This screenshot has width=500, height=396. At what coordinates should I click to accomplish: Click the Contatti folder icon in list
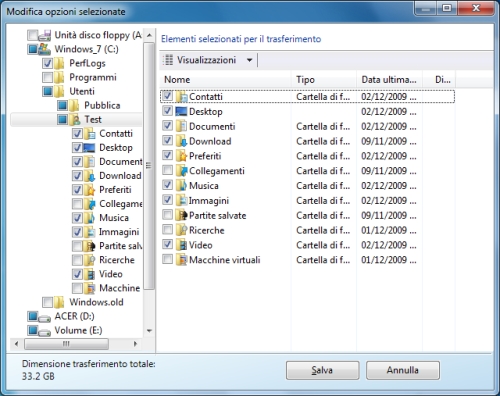[182, 97]
